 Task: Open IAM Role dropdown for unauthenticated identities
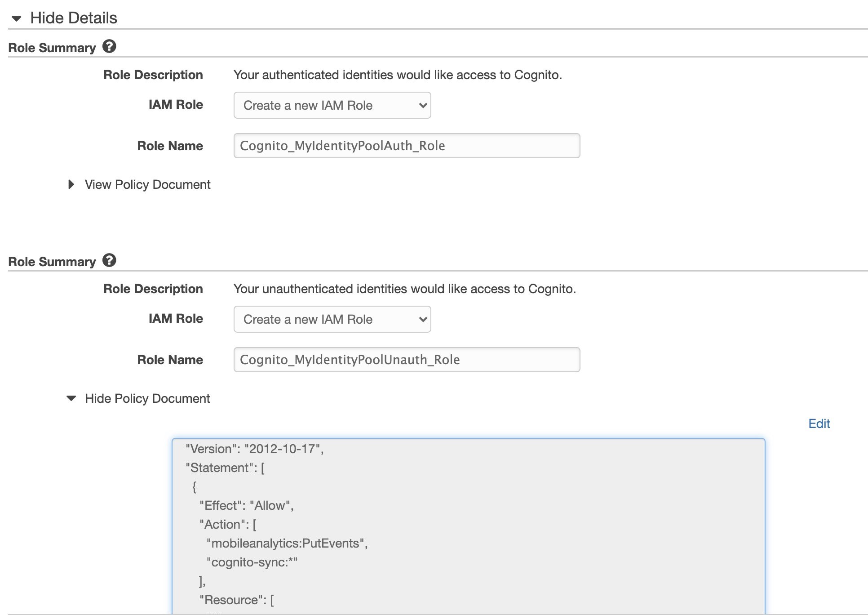click(x=332, y=319)
